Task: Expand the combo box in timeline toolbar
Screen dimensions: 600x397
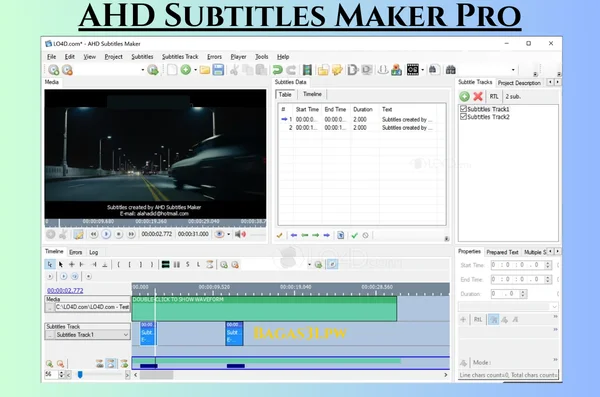Action: pyautogui.click(x=309, y=265)
